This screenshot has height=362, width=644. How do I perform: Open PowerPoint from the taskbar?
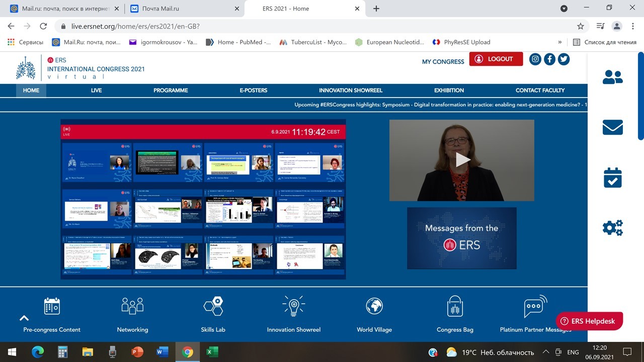pos(137,352)
